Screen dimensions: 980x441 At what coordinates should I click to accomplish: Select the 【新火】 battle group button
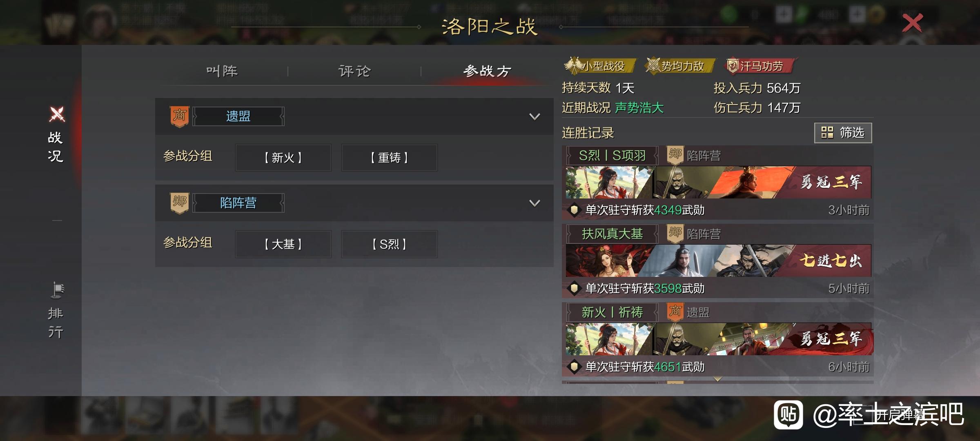[x=283, y=158]
